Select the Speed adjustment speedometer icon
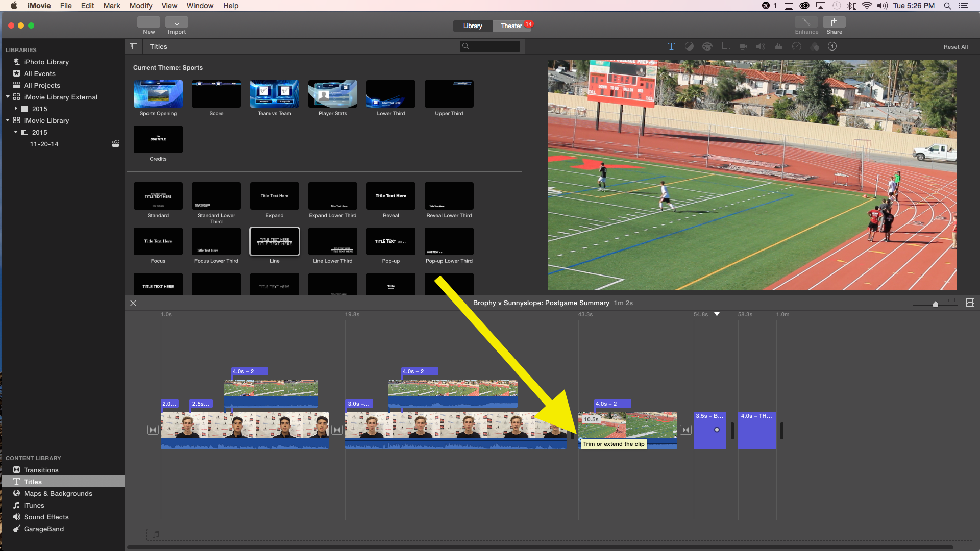The width and height of the screenshot is (980, 551). [797, 46]
